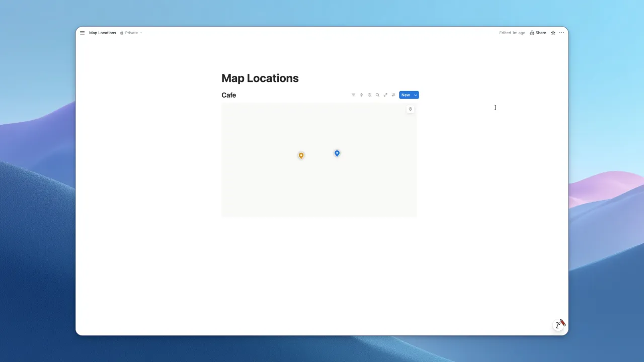Expand the New button dropdown arrow

coord(416,95)
